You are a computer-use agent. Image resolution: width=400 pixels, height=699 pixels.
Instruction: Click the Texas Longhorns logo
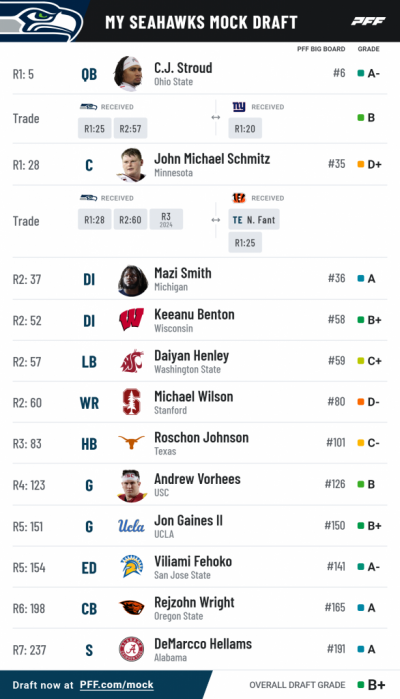(x=132, y=442)
